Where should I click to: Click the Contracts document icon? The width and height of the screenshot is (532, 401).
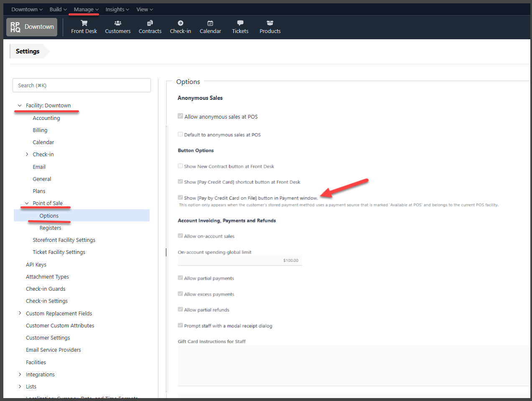(x=150, y=23)
